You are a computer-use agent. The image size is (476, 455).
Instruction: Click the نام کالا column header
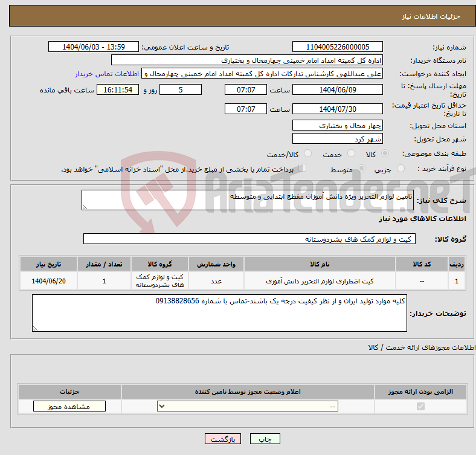click(x=319, y=264)
